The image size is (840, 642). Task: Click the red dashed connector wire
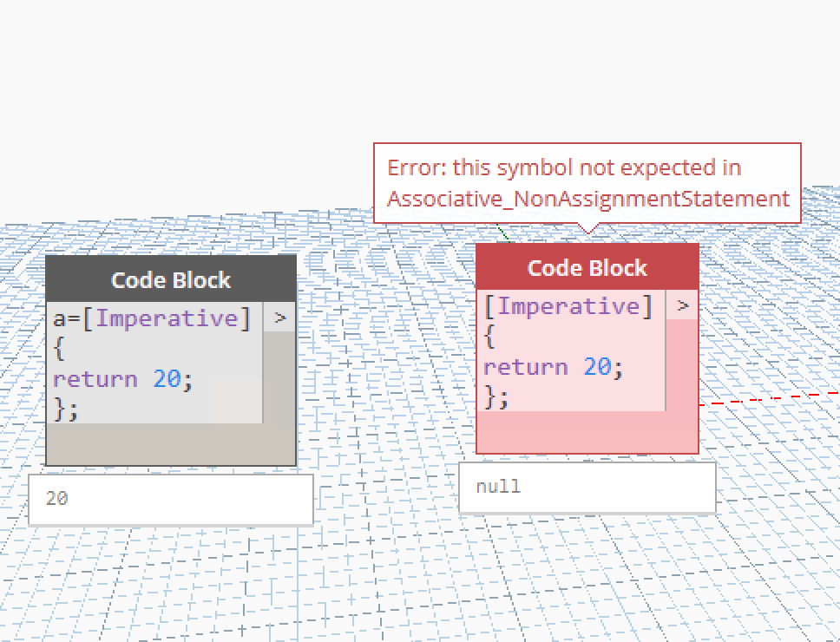(x=764, y=398)
